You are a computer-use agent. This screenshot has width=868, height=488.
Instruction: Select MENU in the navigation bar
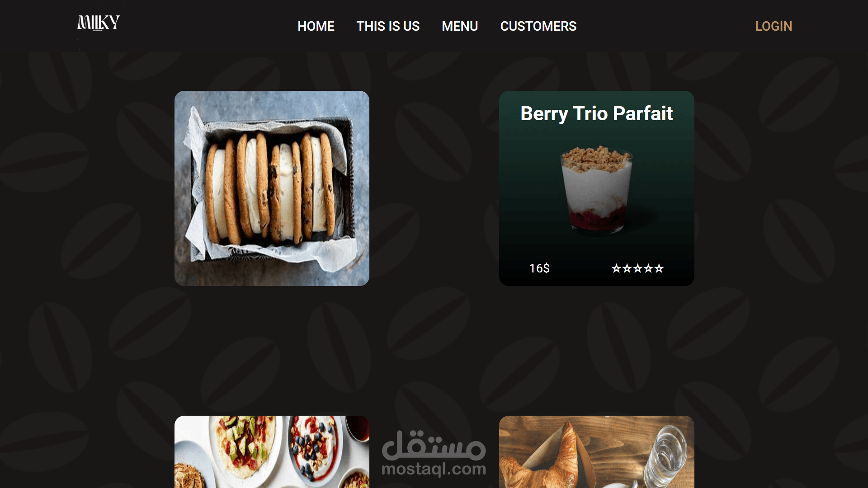pyautogui.click(x=460, y=26)
